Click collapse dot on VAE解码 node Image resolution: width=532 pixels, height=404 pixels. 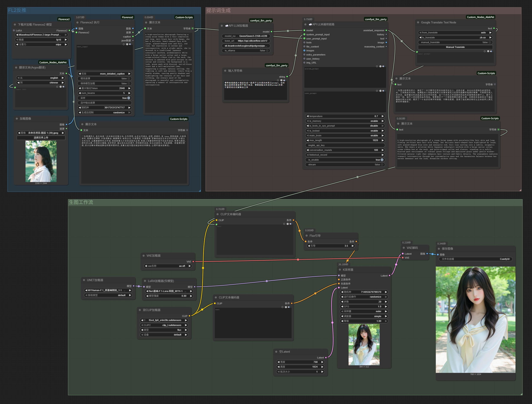(x=404, y=248)
